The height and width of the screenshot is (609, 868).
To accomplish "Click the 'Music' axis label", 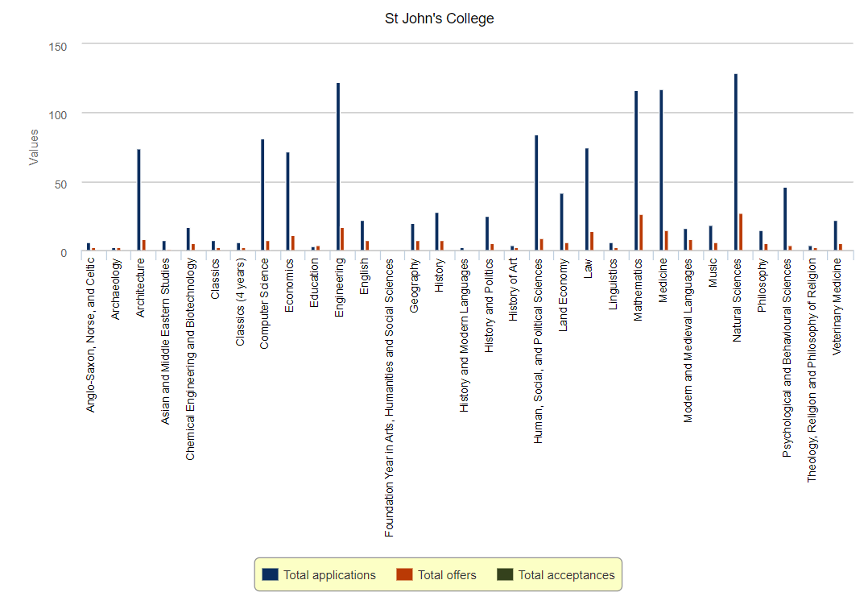I will pos(712,273).
